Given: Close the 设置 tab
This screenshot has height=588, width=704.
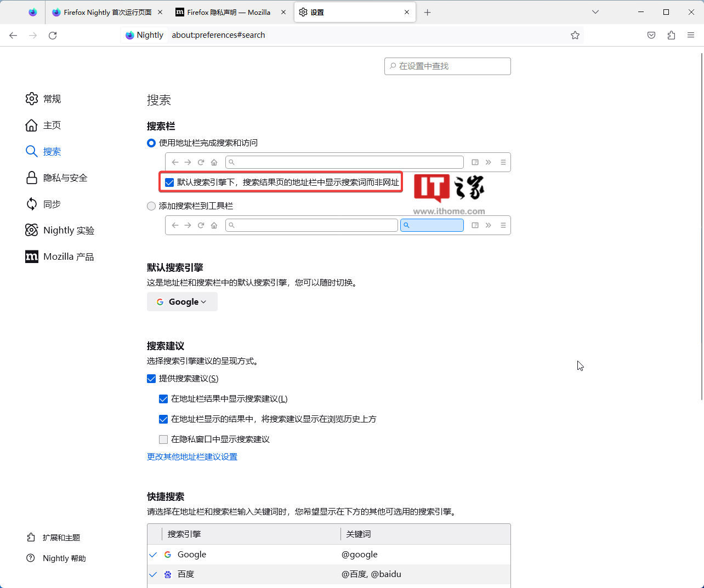Looking at the screenshot, I should tap(407, 12).
